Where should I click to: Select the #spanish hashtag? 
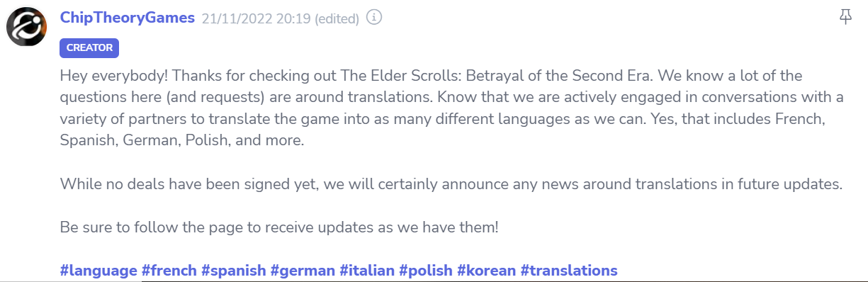click(x=234, y=270)
